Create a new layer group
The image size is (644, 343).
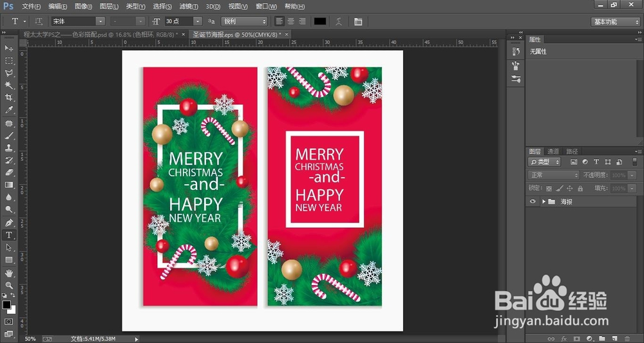coord(601,338)
